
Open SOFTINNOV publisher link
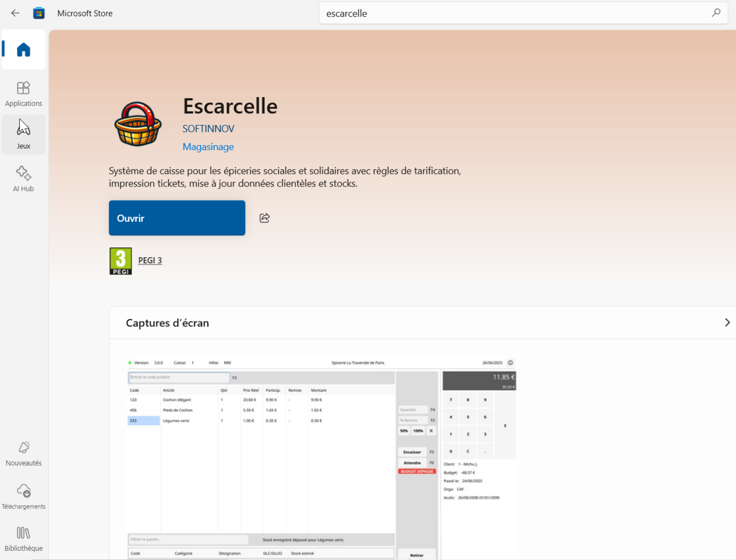point(209,129)
